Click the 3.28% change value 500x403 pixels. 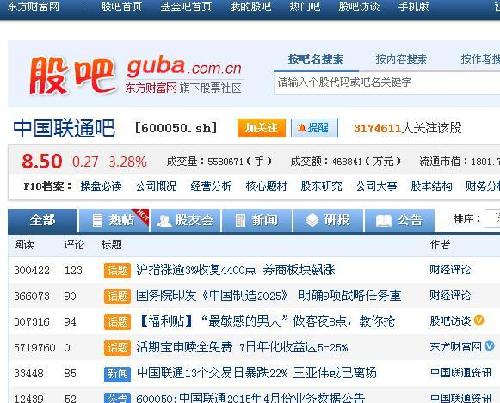128,162
